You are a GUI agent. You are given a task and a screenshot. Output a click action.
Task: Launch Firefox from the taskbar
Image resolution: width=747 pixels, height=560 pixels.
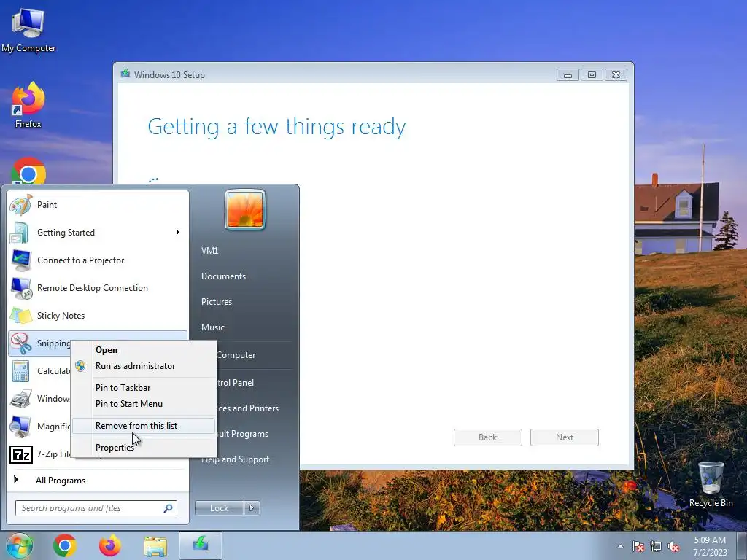click(110, 545)
